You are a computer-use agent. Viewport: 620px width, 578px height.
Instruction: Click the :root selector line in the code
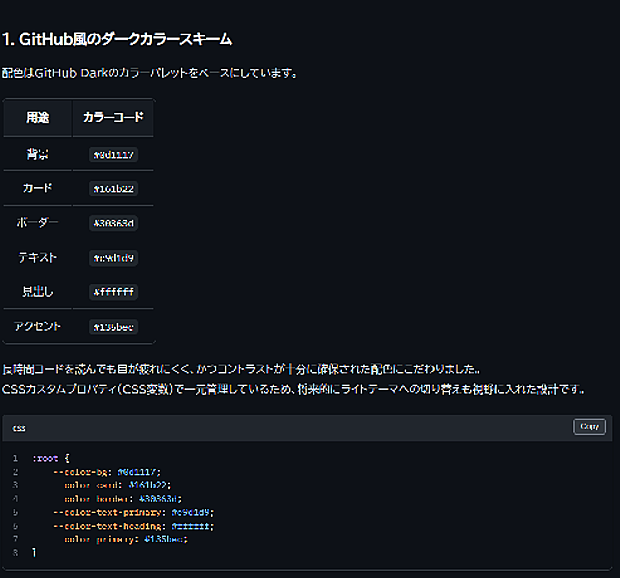click(51, 458)
